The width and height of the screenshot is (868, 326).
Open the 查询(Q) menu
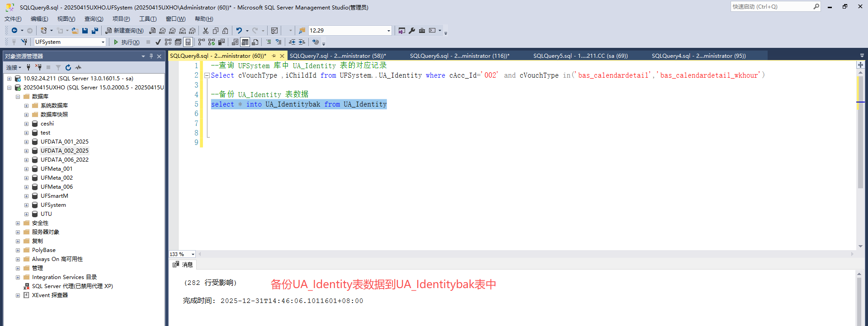94,19
